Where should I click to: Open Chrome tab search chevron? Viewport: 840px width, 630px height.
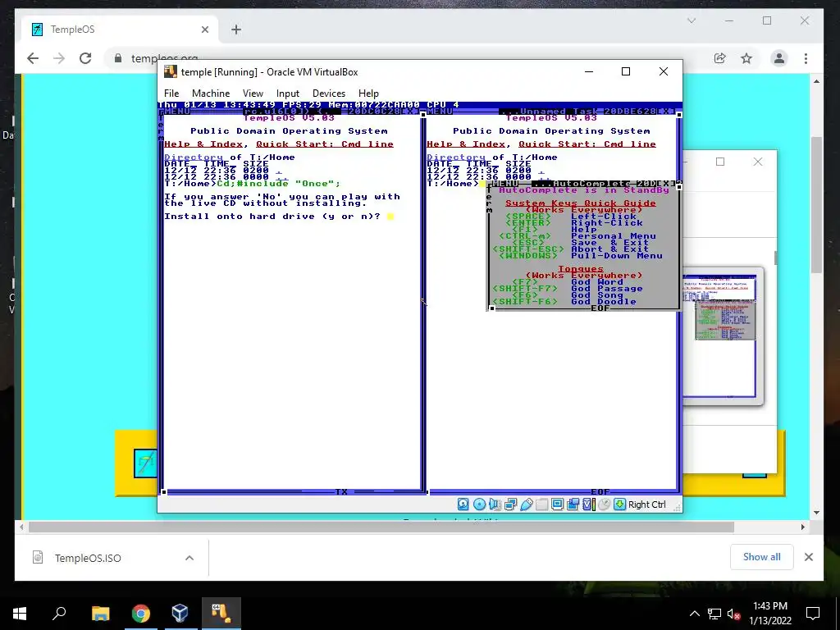692,21
